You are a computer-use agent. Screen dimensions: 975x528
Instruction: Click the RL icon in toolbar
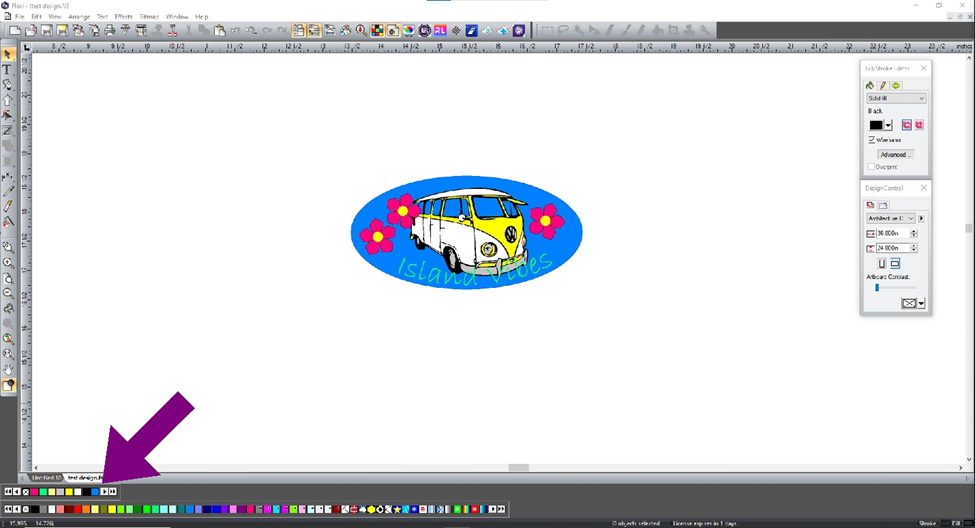tap(441, 30)
